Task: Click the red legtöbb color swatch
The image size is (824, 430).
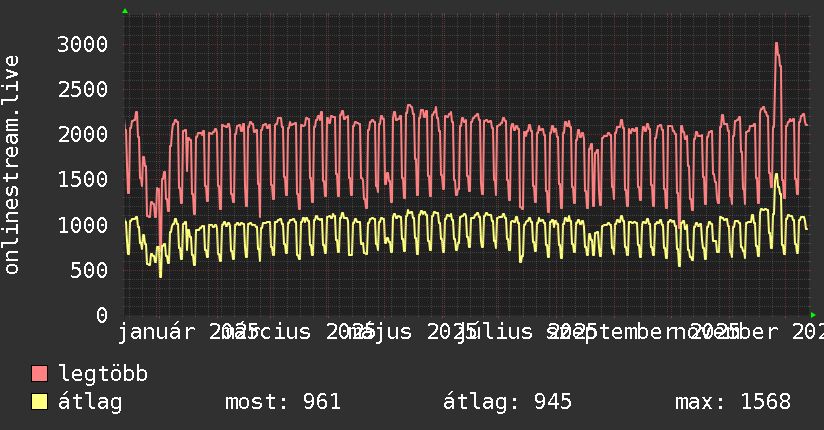Action: pos(39,374)
